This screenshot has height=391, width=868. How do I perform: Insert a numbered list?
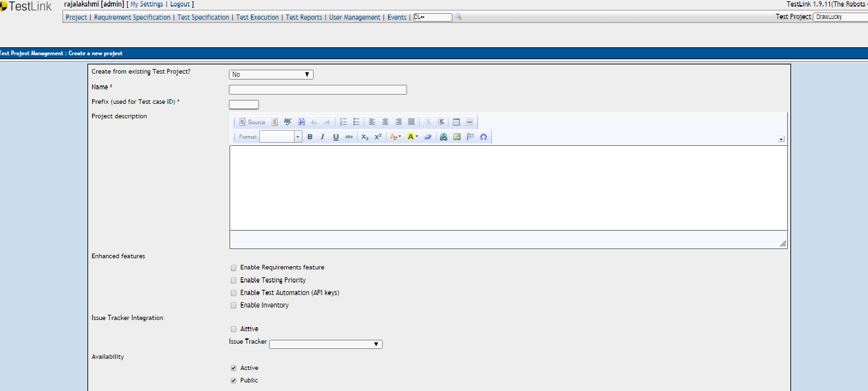(x=343, y=122)
